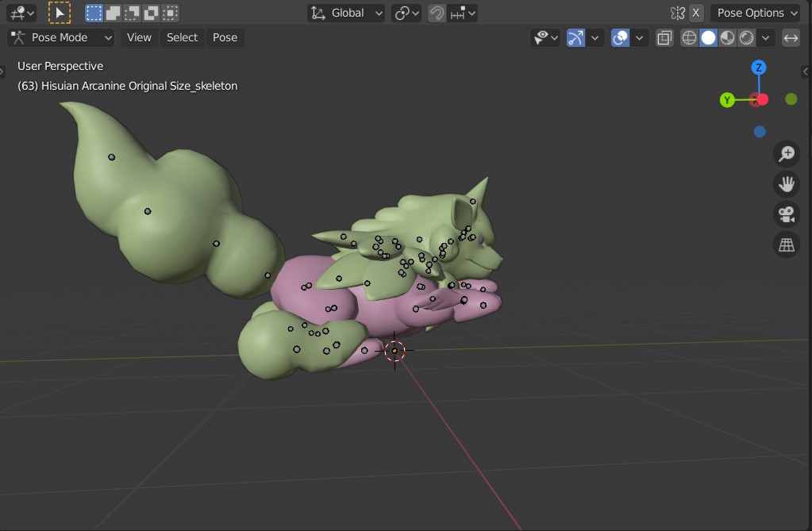Viewport: 812px width, 531px height.
Task: Open the View menu
Action: click(139, 38)
